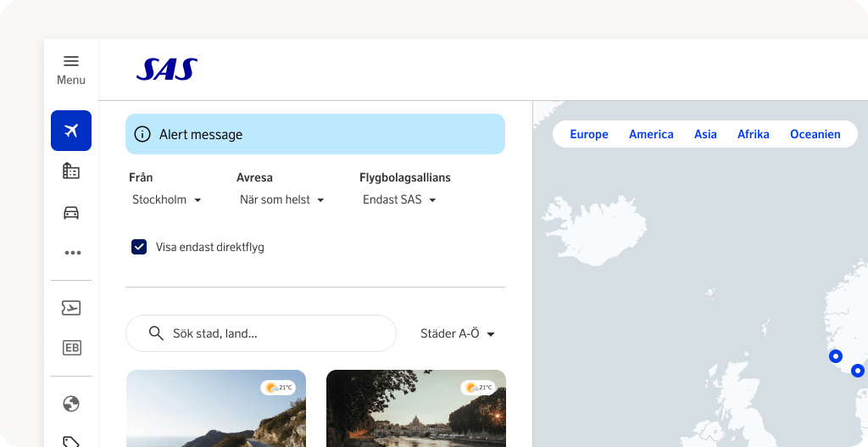Viewport: 868px width, 447px height.
Task: Open the Avresa När som helst dropdown
Action: coord(281,200)
